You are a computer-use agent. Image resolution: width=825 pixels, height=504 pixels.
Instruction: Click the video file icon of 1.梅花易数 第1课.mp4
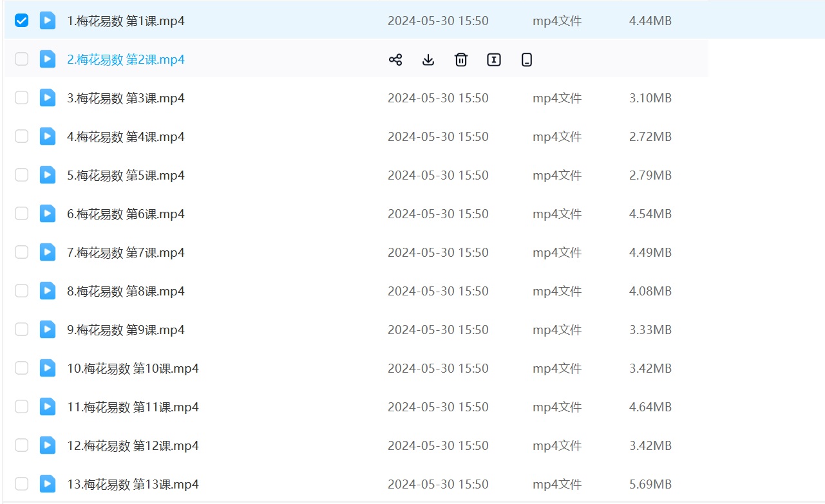(48, 21)
